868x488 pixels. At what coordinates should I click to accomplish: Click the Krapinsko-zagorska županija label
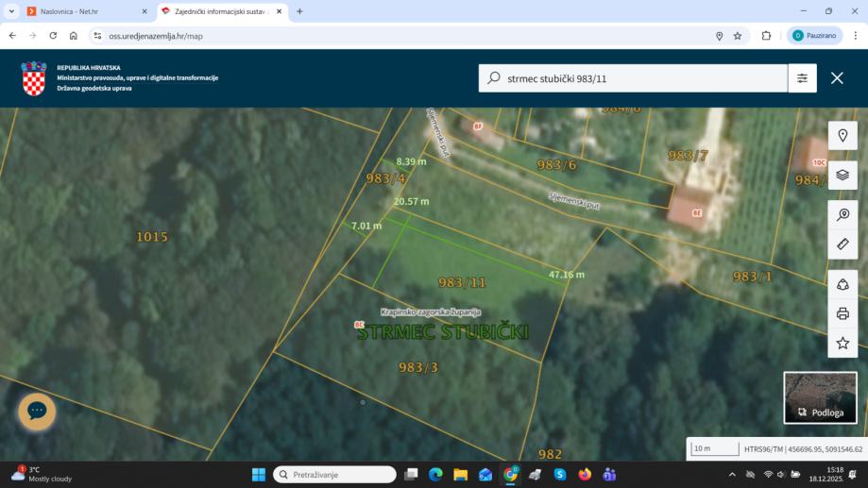[x=431, y=312]
